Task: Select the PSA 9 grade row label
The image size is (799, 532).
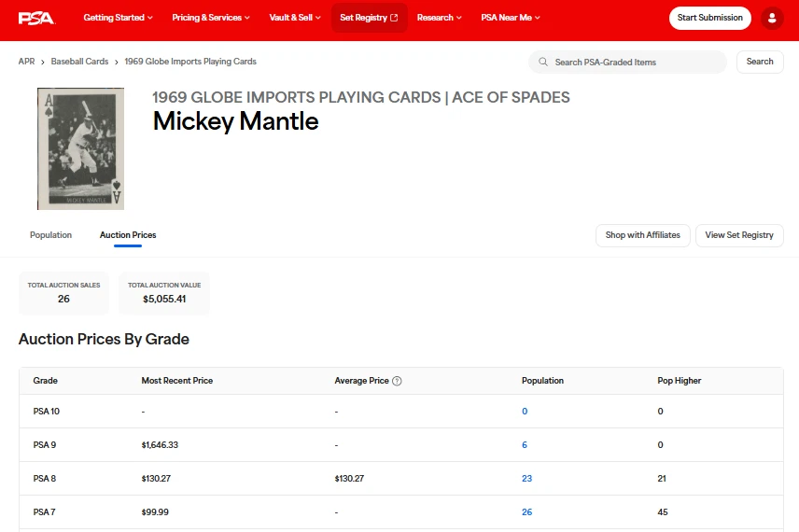Action: pos(45,445)
